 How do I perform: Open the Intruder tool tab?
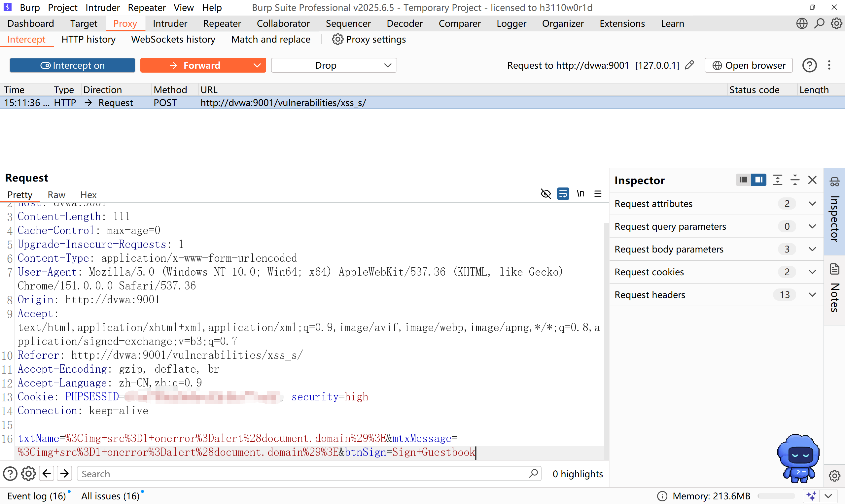point(170,23)
